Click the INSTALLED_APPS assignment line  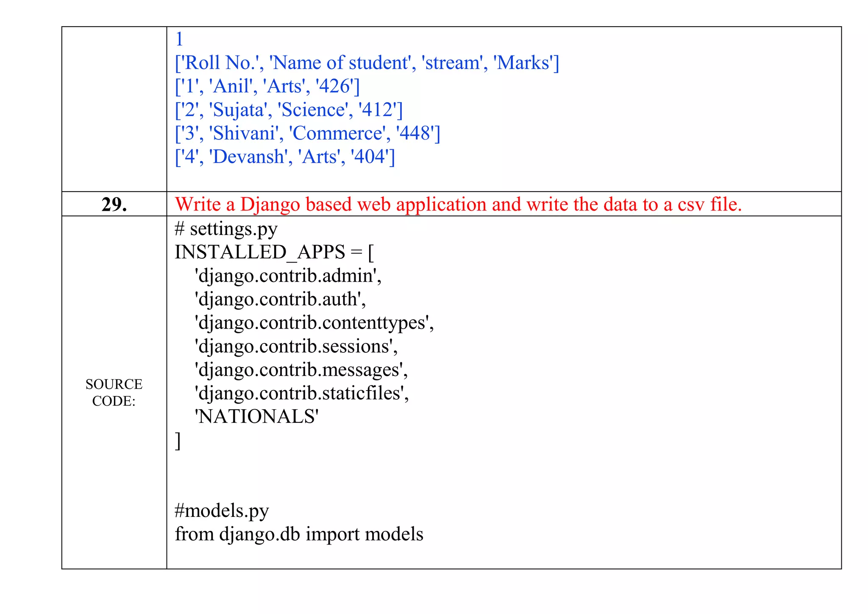(x=274, y=252)
